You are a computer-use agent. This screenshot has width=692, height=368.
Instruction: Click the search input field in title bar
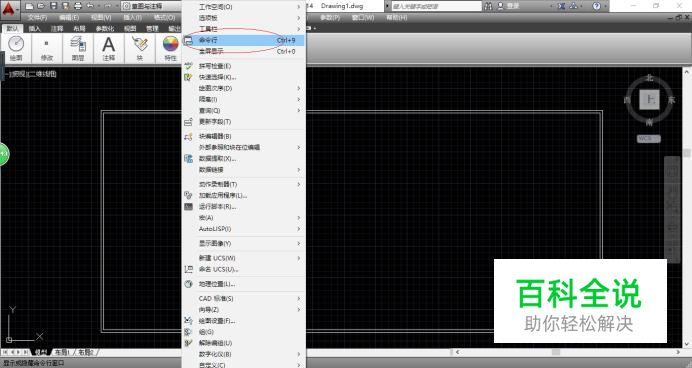(x=436, y=6)
